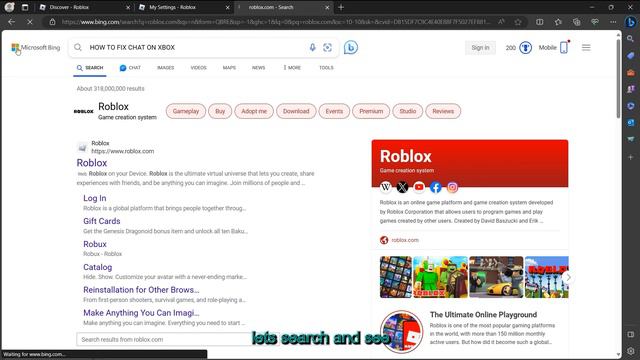The height and width of the screenshot is (360, 640).
Task: Click the Adopt me suggestion chip
Action: (x=254, y=111)
